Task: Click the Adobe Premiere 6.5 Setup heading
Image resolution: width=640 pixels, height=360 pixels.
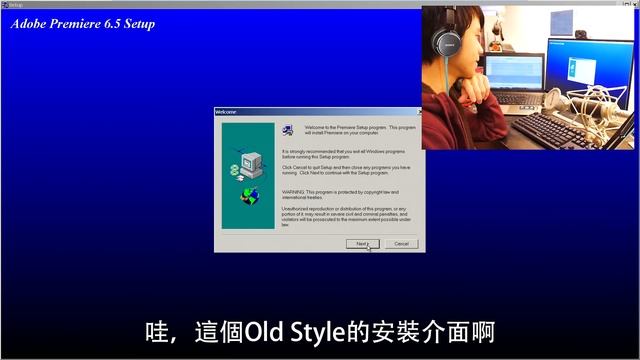Action: coord(83,24)
